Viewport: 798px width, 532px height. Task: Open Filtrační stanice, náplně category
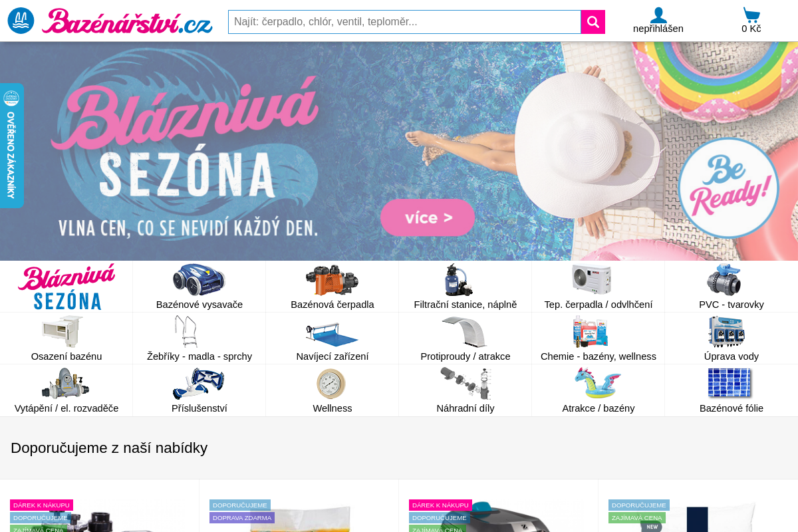(x=465, y=287)
